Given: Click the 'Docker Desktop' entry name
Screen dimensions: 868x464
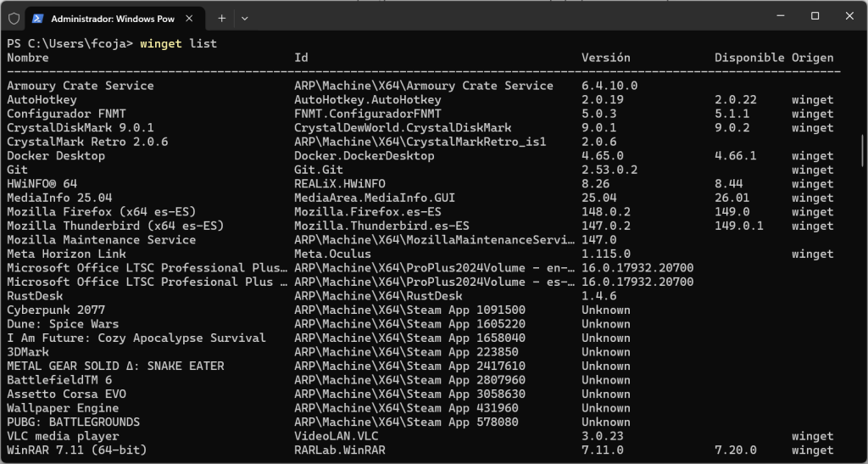Looking at the screenshot, I should tap(56, 156).
